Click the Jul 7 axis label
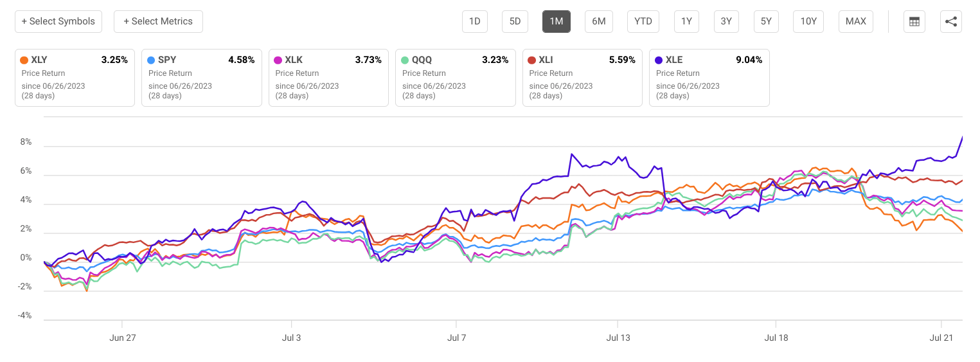The image size is (980, 362). (x=456, y=338)
